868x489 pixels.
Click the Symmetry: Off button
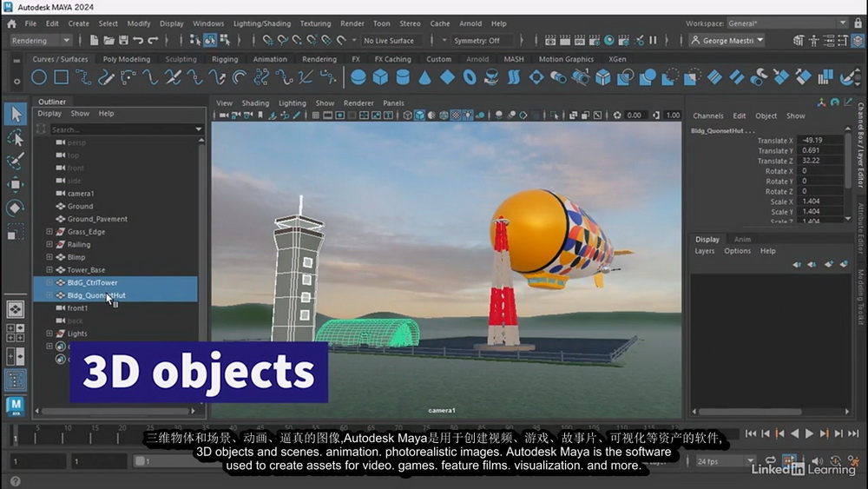pos(481,41)
